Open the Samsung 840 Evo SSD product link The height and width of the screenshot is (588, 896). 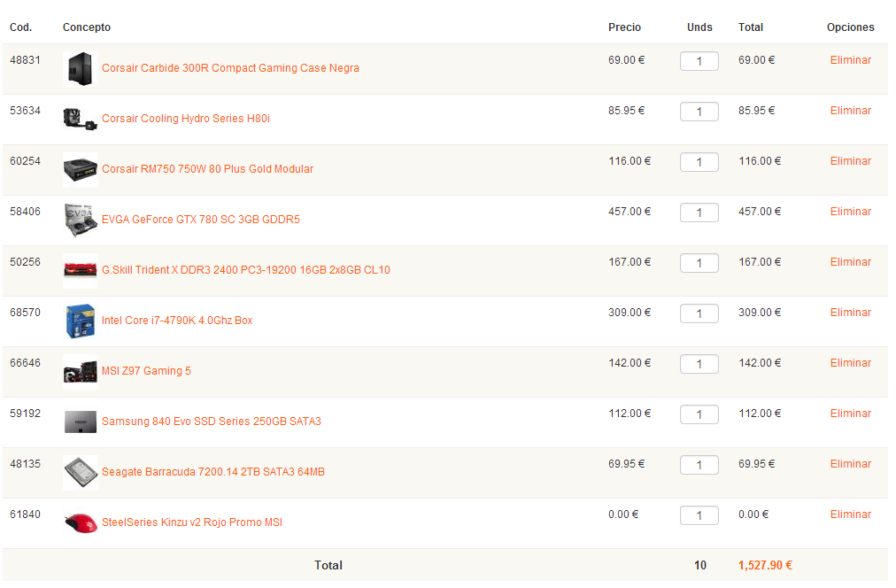(211, 422)
